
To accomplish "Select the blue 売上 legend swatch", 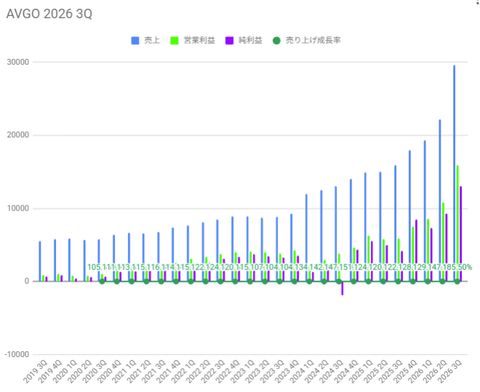I will (x=135, y=41).
